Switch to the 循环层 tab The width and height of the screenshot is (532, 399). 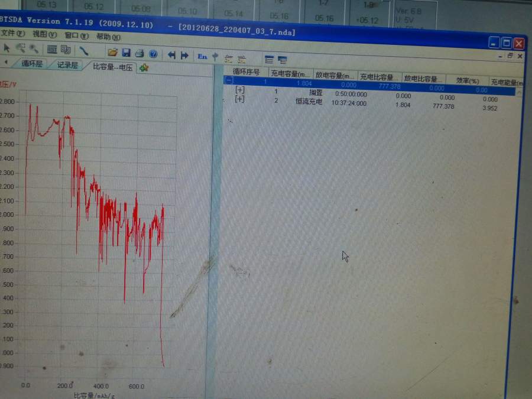click(31, 63)
